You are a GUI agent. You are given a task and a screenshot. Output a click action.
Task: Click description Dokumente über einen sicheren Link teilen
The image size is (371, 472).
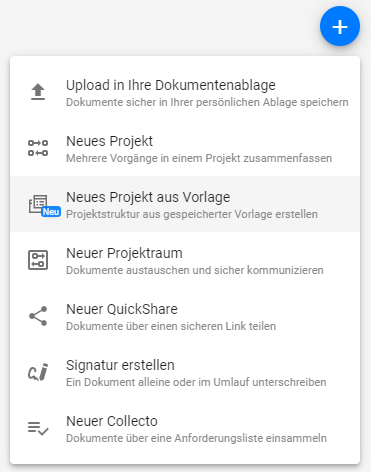(171, 326)
